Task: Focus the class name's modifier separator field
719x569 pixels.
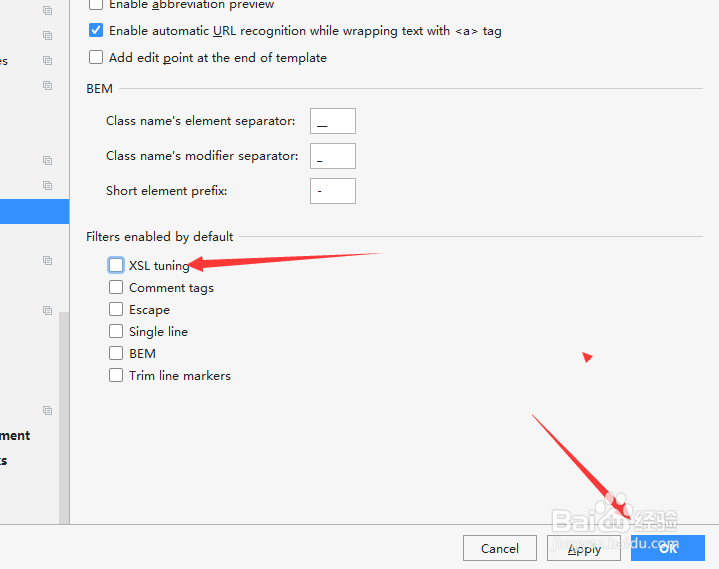Action: pyautogui.click(x=332, y=156)
